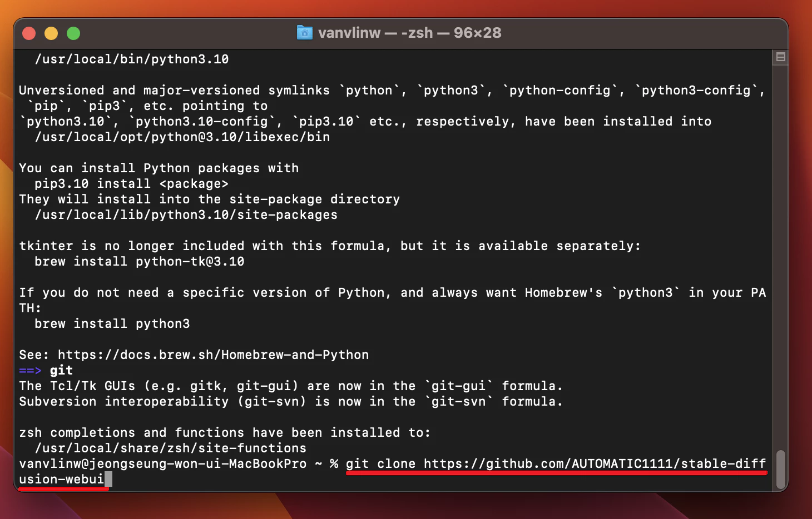Open the https://docs.brew.sh/Homebrew-and-Python link
The image size is (812, 519).
click(214, 355)
